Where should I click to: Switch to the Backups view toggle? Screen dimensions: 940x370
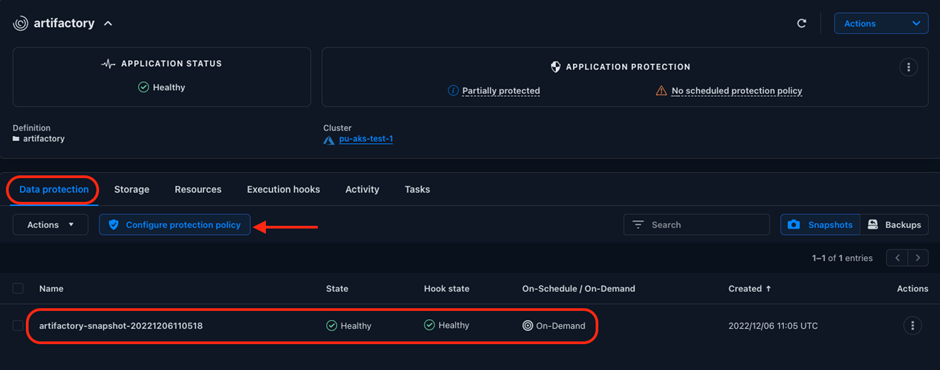(894, 225)
